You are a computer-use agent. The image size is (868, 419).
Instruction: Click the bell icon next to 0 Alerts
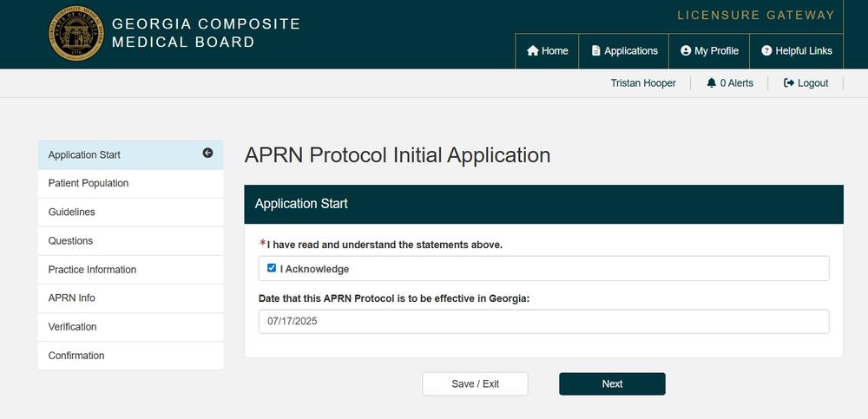pyautogui.click(x=712, y=83)
